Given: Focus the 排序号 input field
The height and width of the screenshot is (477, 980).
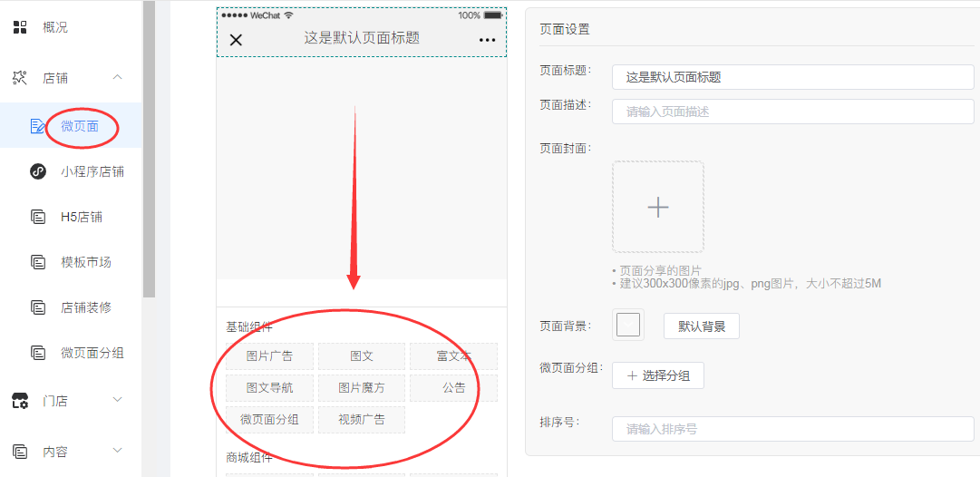Looking at the screenshot, I should [792, 429].
